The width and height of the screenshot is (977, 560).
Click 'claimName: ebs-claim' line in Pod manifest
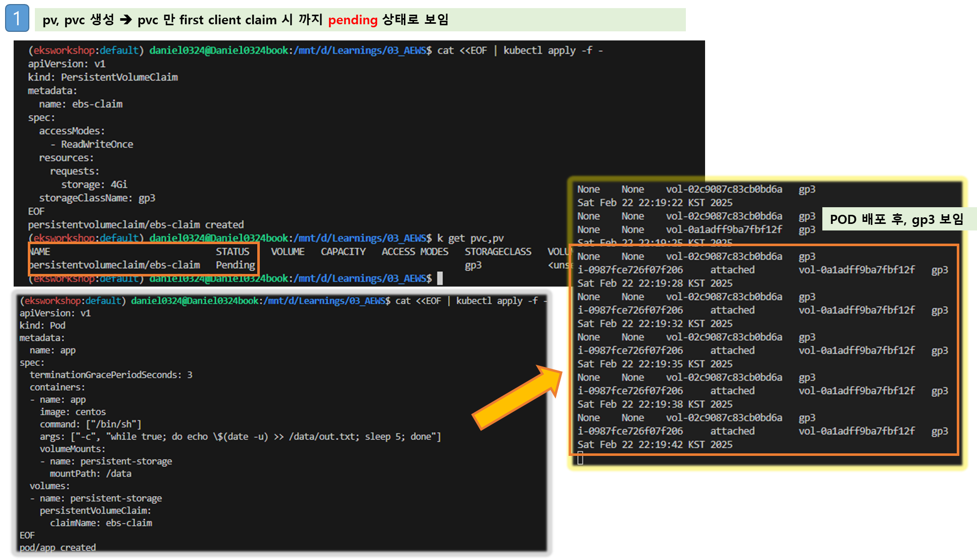click(x=101, y=523)
